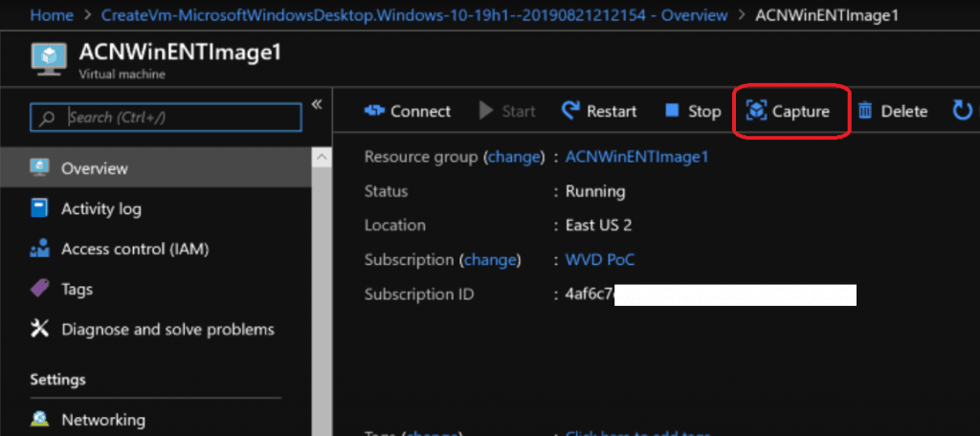Viewport: 980px width, 436px height.
Task: Click the Location field label
Action: tap(395, 226)
